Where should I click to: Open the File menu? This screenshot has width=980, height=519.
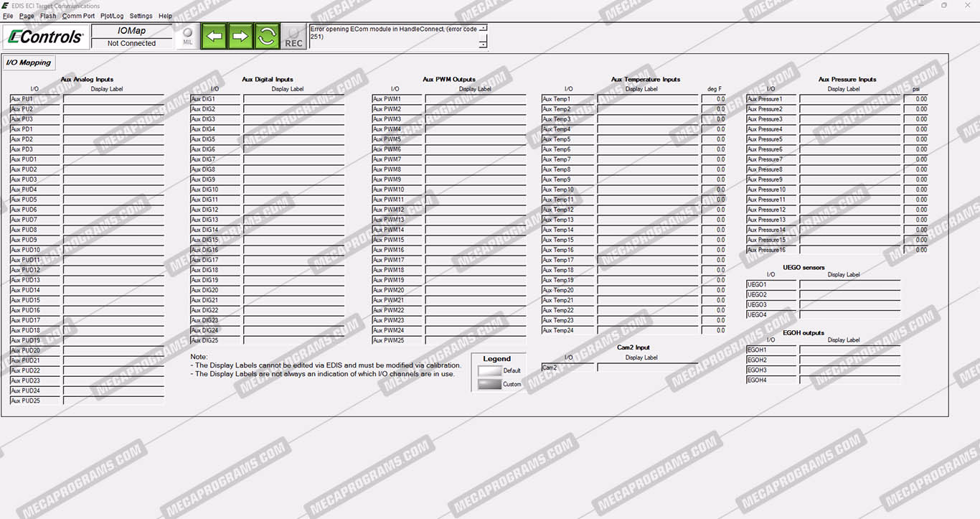[8, 16]
